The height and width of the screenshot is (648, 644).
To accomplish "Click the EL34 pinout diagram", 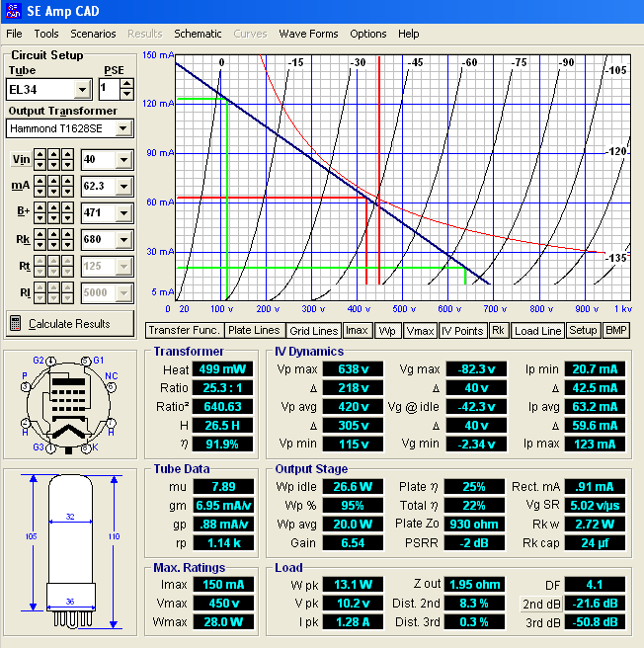I will point(69,404).
